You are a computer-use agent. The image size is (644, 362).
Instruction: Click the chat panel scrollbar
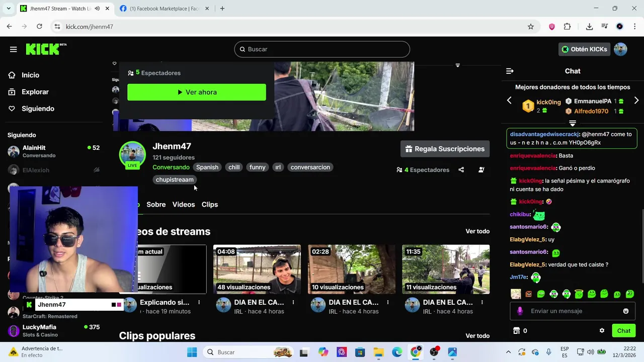point(642,246)
